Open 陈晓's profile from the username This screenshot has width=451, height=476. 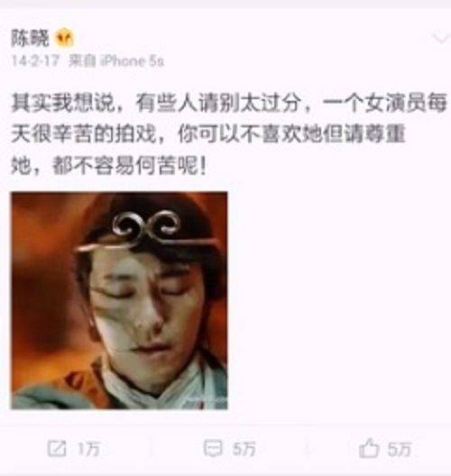click(30, 38)
